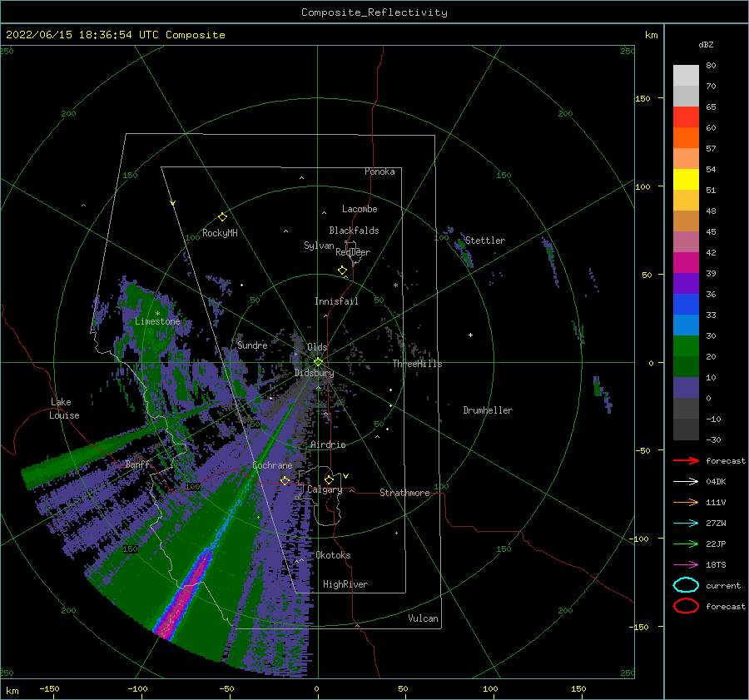Click the RedDeer label
This screenshot has width=749, height=700.
point(353,252)
